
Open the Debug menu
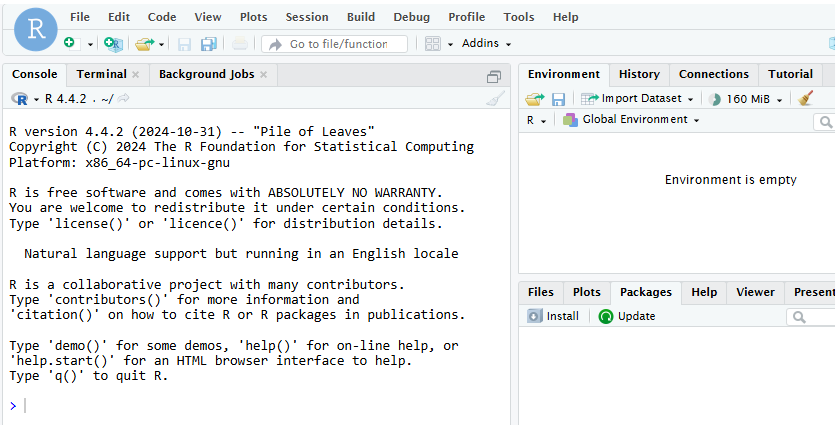(x=412, y=17)
